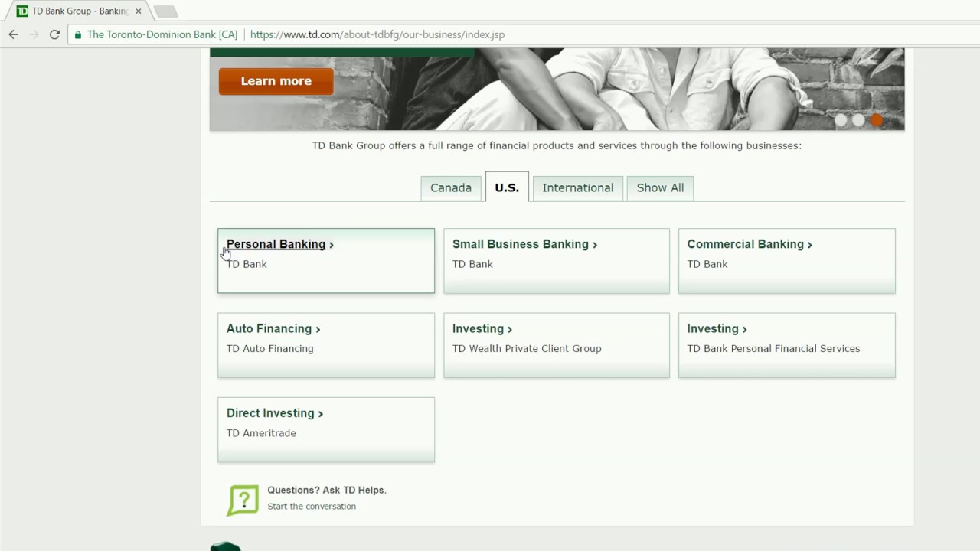Click the chevron beside Auto Financing
Image resolution: width=980 pixels, height=551 pixels.
[318, 329]
